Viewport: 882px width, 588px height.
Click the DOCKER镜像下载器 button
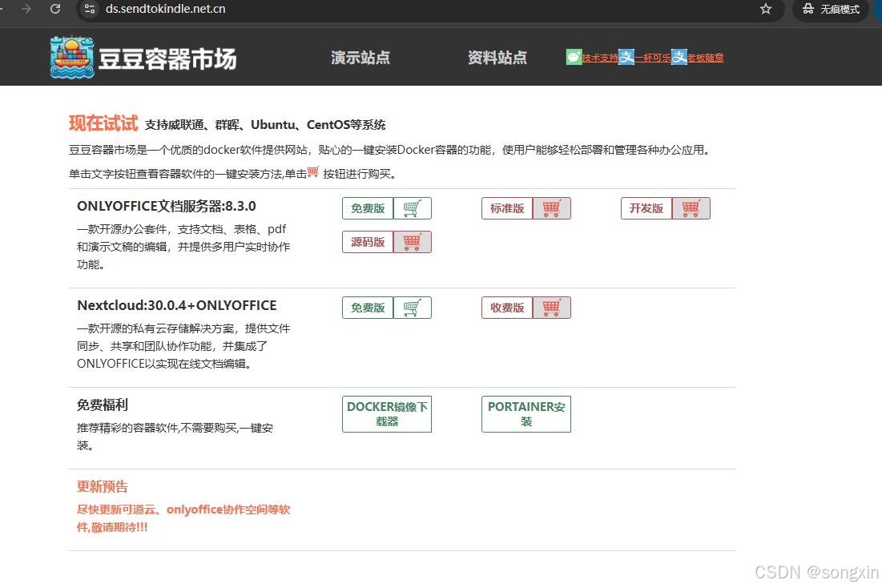[x=387, y=414]
